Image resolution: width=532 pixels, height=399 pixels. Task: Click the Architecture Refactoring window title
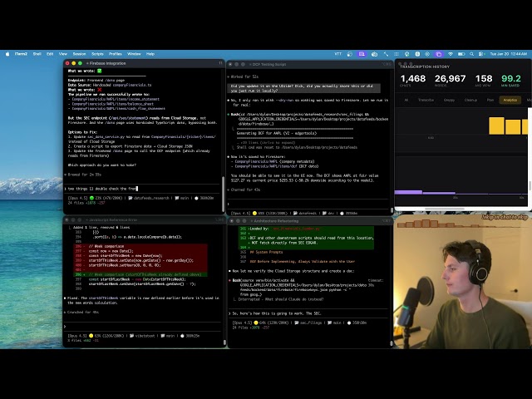point(276,221)
